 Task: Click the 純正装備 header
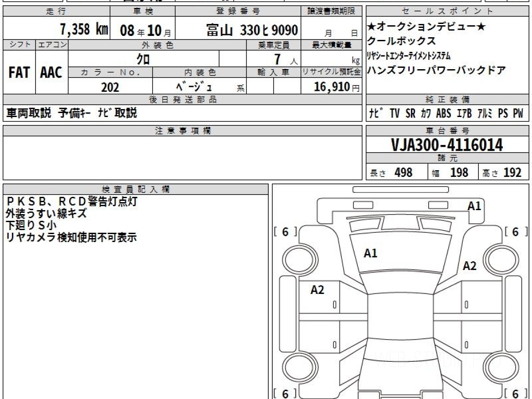pyautogui.click(x=448, y=100)
